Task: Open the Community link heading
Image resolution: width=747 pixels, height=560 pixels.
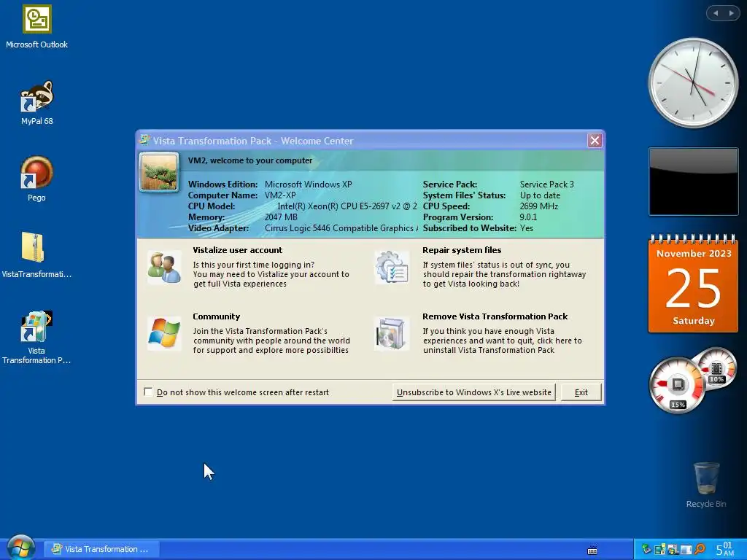Action: pyautogui.click(x=216, y=316)
